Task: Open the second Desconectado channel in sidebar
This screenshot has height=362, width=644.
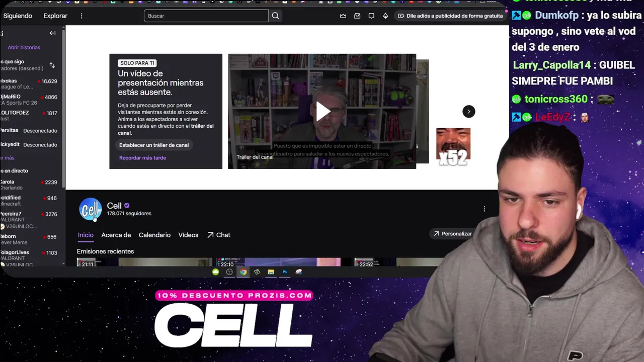Action: coord(29,144)
